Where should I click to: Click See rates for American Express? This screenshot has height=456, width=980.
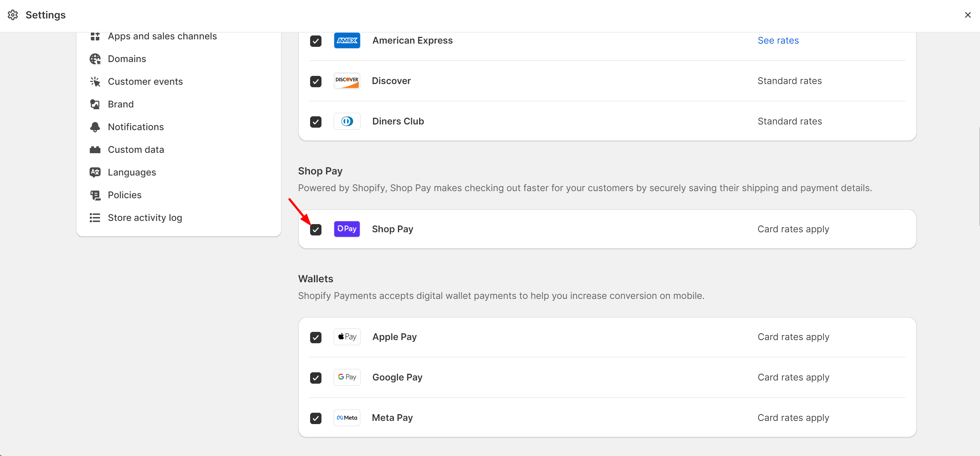[x=778, y=40]
